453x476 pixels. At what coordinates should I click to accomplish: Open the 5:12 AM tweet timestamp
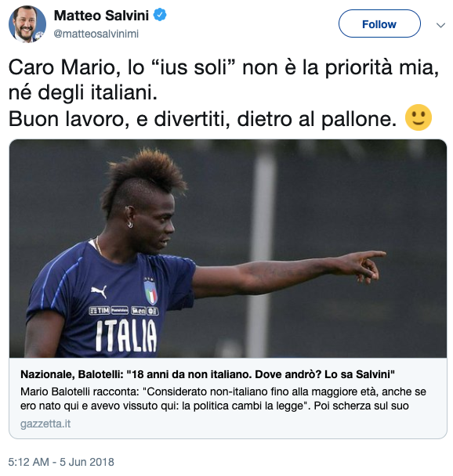click(x=28, y=462)
